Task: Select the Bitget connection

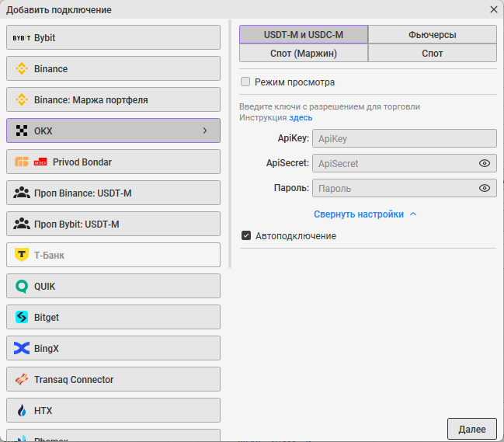Action: (x=113, y=317)
